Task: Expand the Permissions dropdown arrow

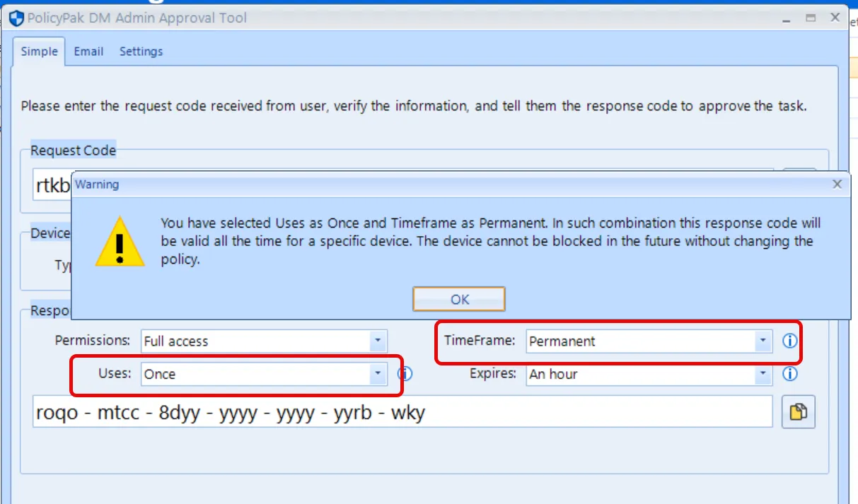Action: [378, 341]
